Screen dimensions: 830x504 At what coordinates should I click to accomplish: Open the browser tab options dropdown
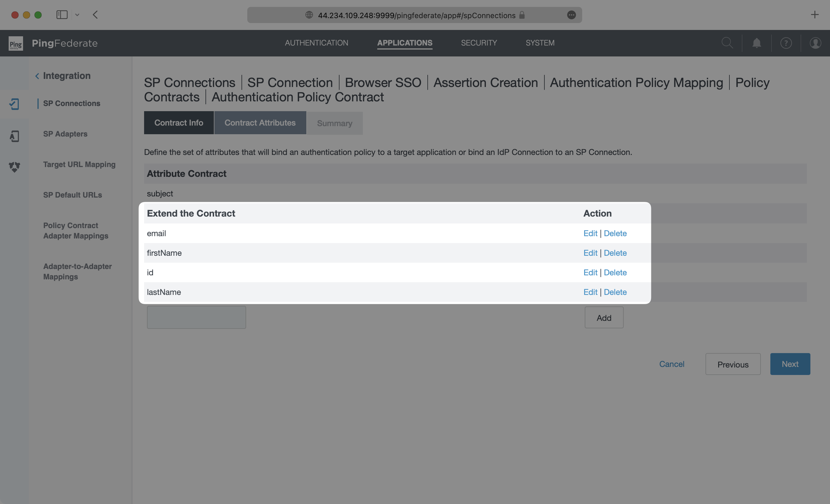(x=571, y=15)
